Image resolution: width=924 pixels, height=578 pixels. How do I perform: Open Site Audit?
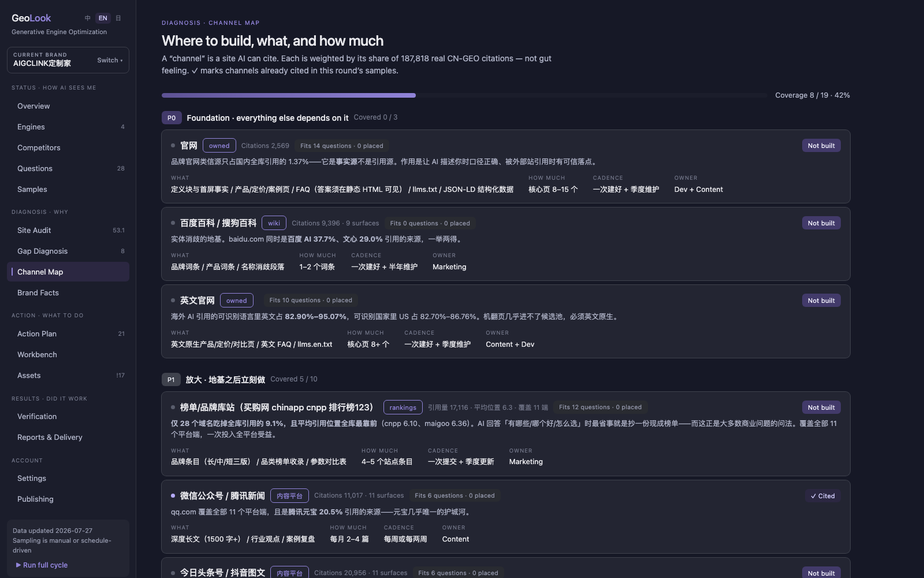click(x=68, y=231)
